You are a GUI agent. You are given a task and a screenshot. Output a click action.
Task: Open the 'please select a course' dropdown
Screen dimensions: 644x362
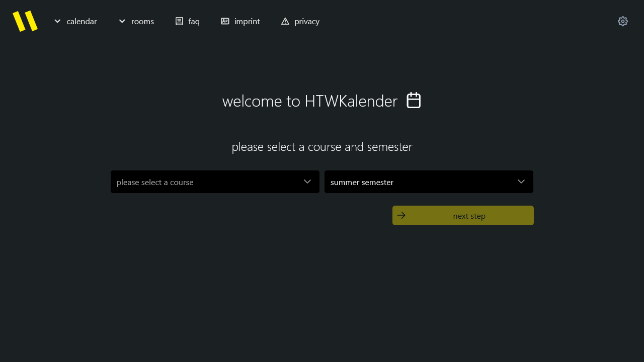coord(206,182)
